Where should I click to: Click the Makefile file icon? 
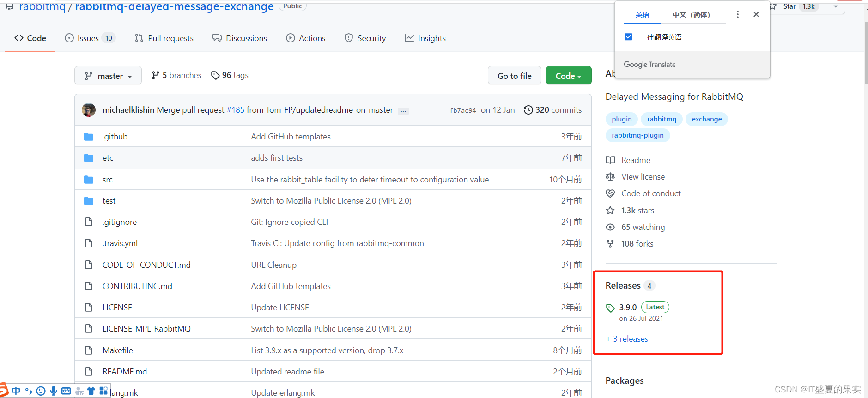[89, 350]
